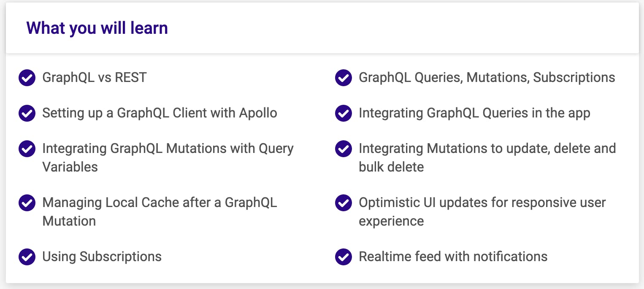Click the checkmark icon next to Using Subscriptions

27,257
